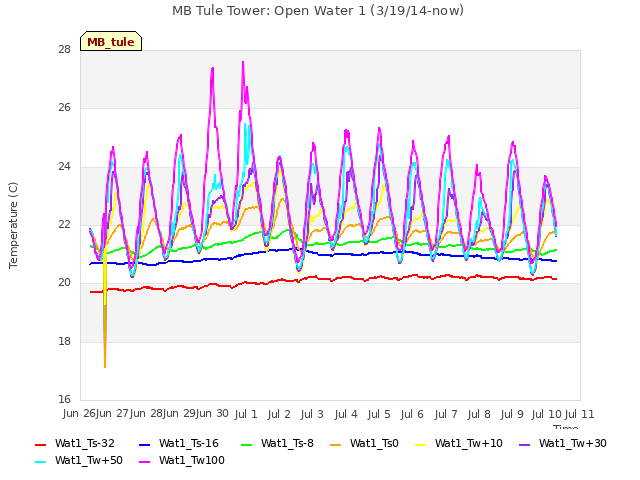Click the 24 y-axis tick label

click(64, 167)
